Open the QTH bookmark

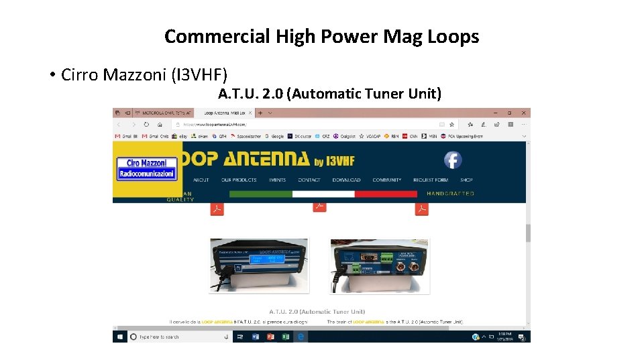219,136
